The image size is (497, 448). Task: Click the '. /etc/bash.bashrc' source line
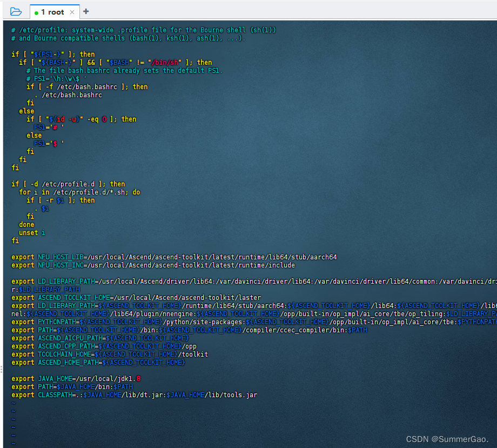(68, 95)
